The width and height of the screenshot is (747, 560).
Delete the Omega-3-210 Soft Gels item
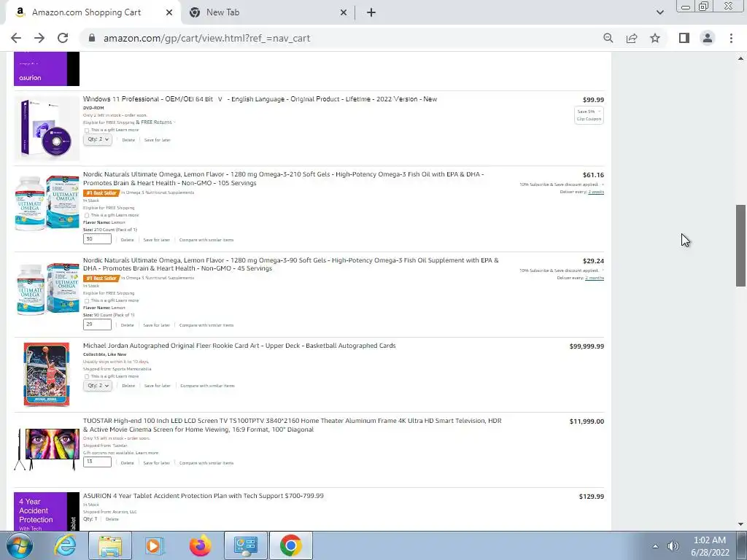pos(127,240)
